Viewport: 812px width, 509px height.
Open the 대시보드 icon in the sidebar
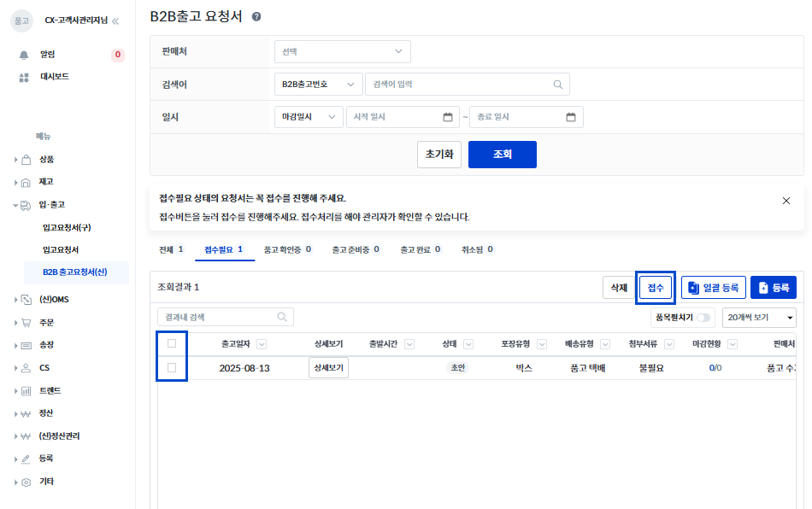pyautogui.click(x=24, y=77)
